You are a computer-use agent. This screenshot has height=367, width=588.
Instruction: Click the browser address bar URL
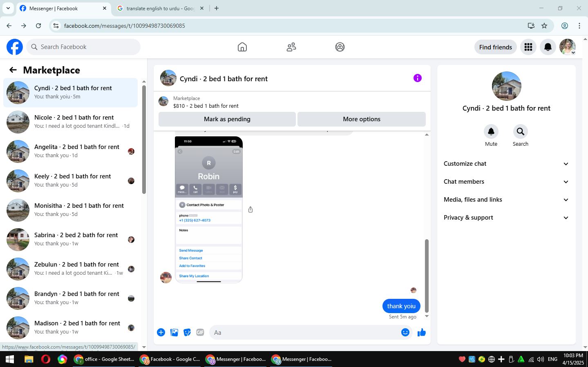(125, 26)
